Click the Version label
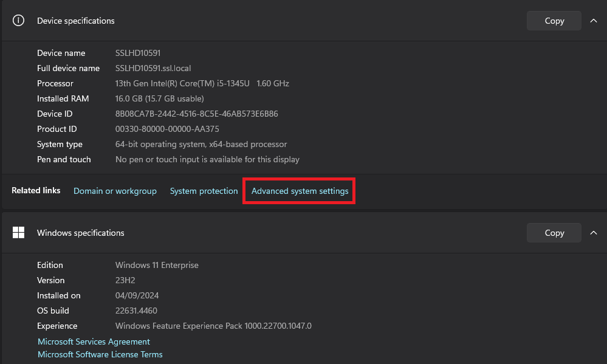Viewport: 607px width, 364px height. pos(50,280)
